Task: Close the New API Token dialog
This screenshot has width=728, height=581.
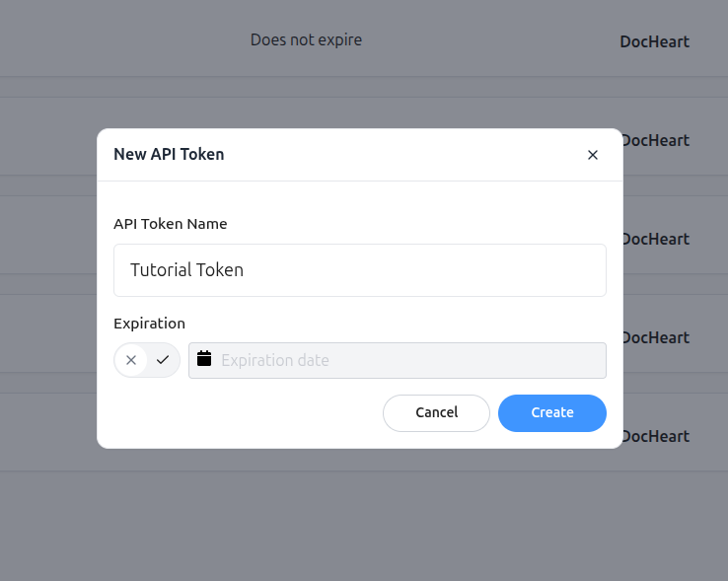Action: 593,155
